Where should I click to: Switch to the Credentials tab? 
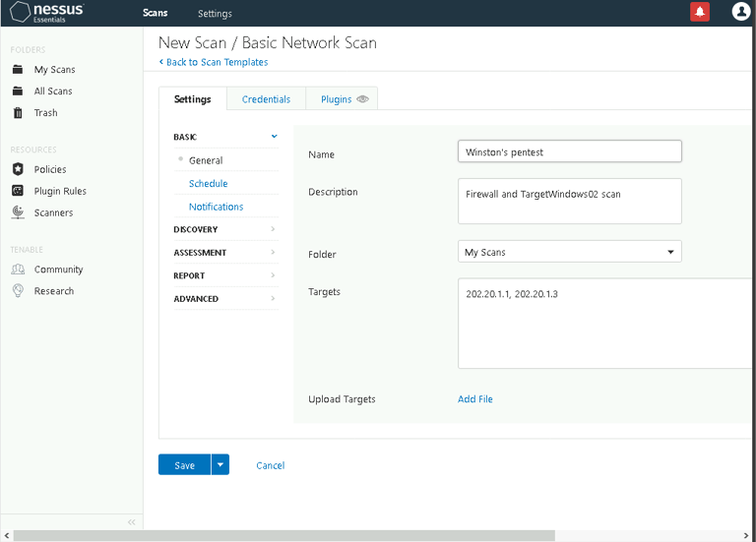[266, 99]
